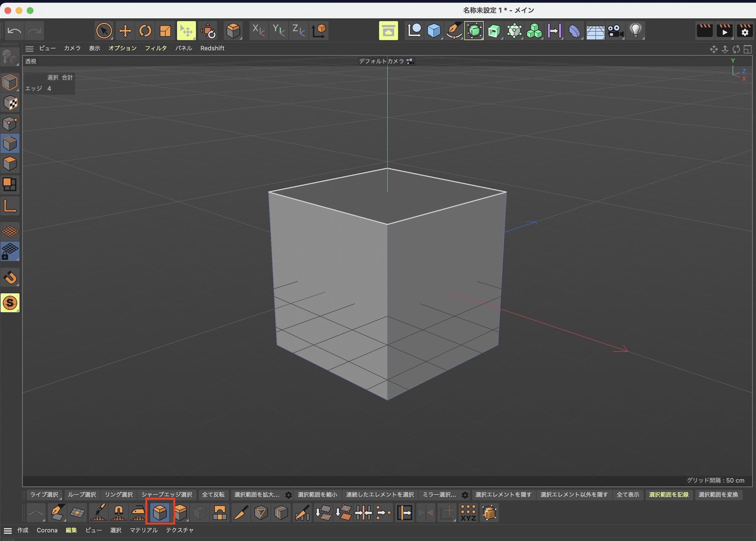756x541 pixels.
Task: Toggle the Z axis lock
Action: point(298,31)
